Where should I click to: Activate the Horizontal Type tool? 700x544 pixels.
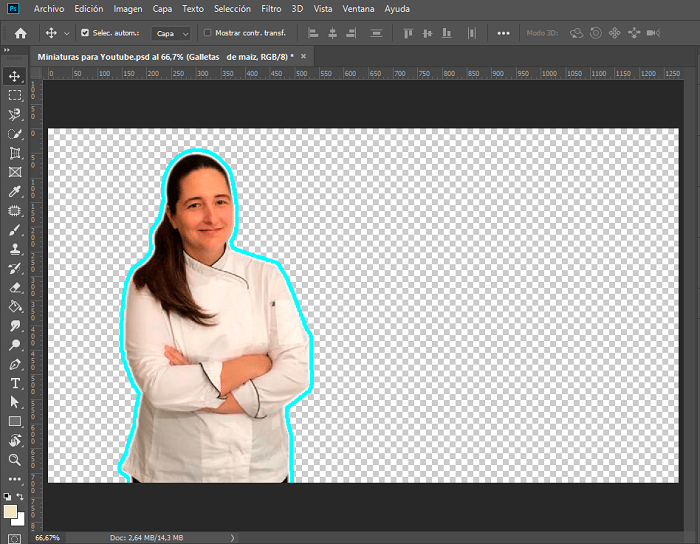click(15, 383)
